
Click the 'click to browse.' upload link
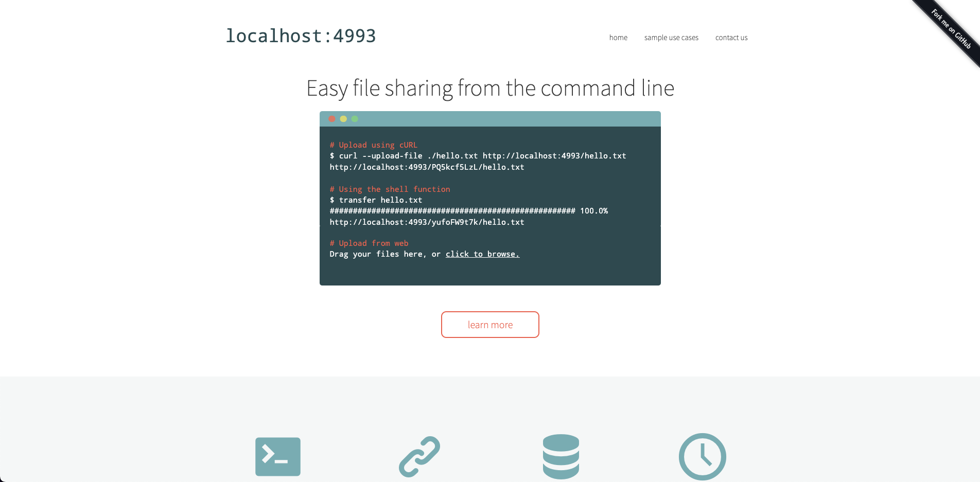(x=483, y=254)
